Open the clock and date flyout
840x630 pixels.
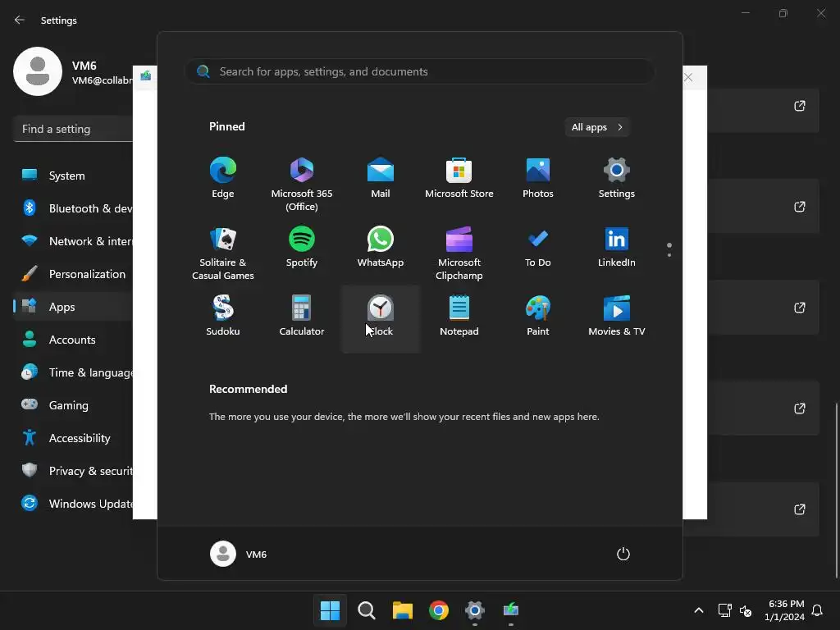pyautogui.click(x=784, y=610)
